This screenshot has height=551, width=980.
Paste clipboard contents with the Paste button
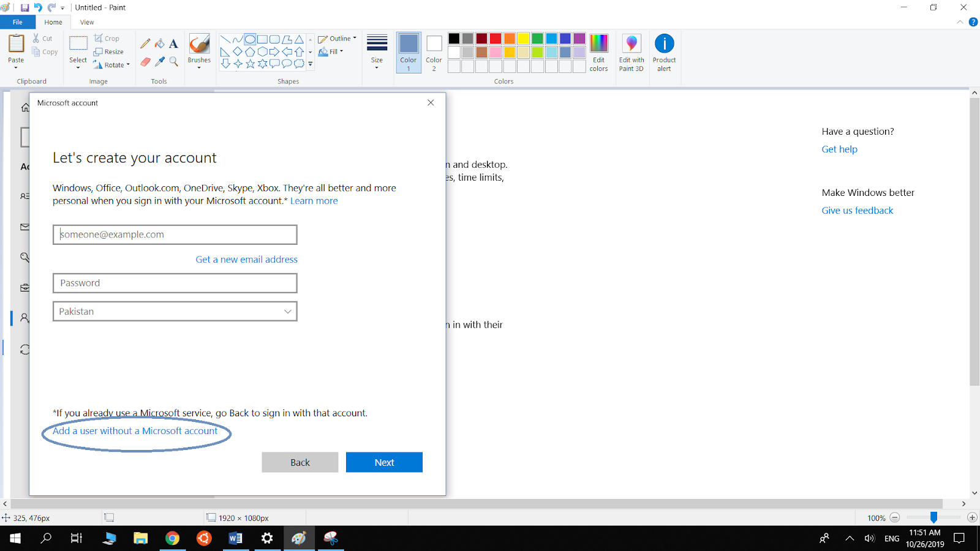[16, 44]
